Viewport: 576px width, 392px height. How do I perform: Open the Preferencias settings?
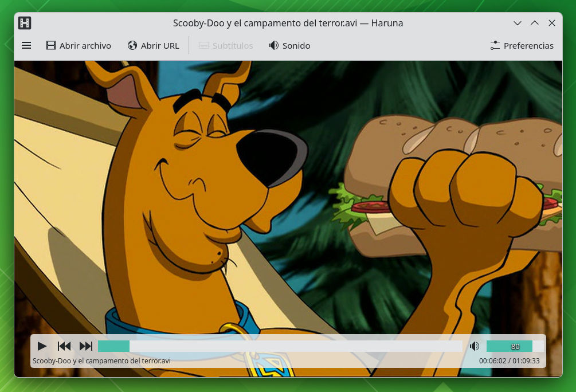tap(522, 45)
